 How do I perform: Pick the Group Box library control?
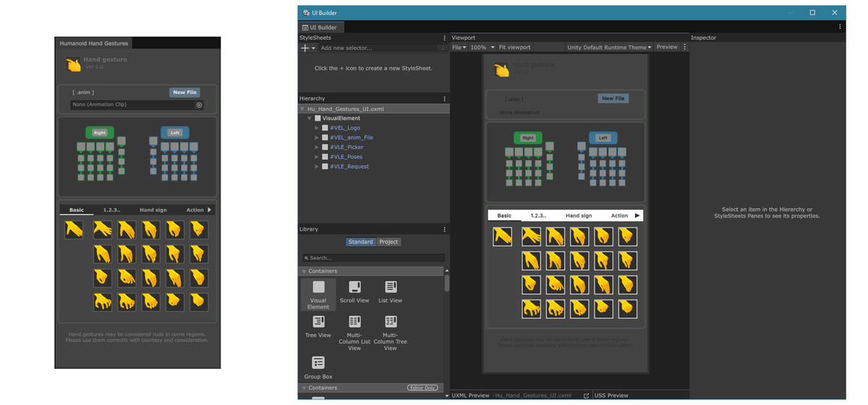pyautogui.click(x=318, y=367)
